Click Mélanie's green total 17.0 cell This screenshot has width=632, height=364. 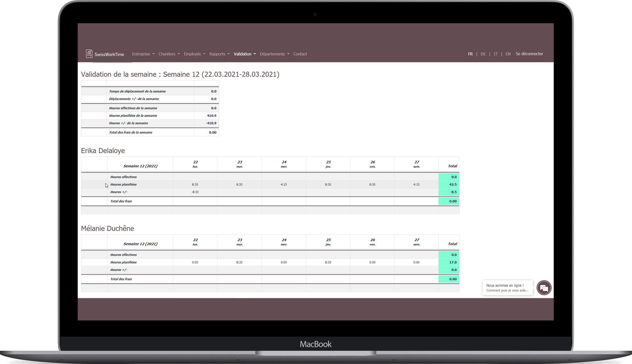(x=449, y=262)
